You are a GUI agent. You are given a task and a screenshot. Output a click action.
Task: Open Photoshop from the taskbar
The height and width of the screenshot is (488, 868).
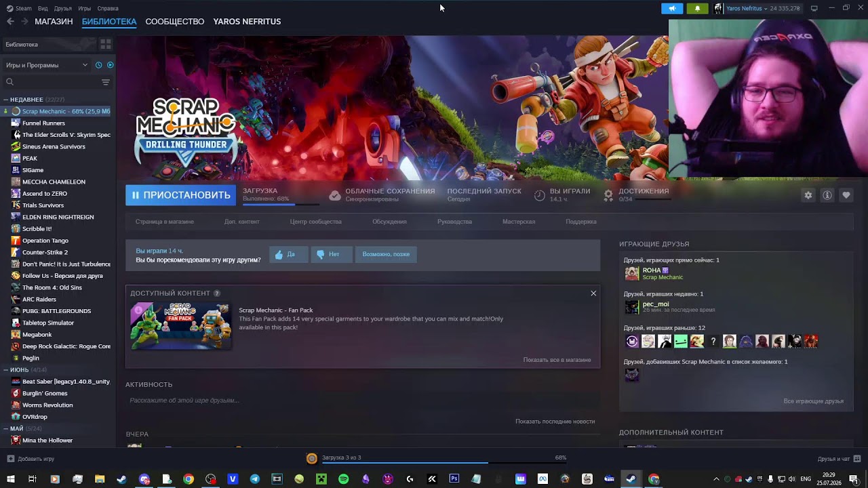click(454, 479)
